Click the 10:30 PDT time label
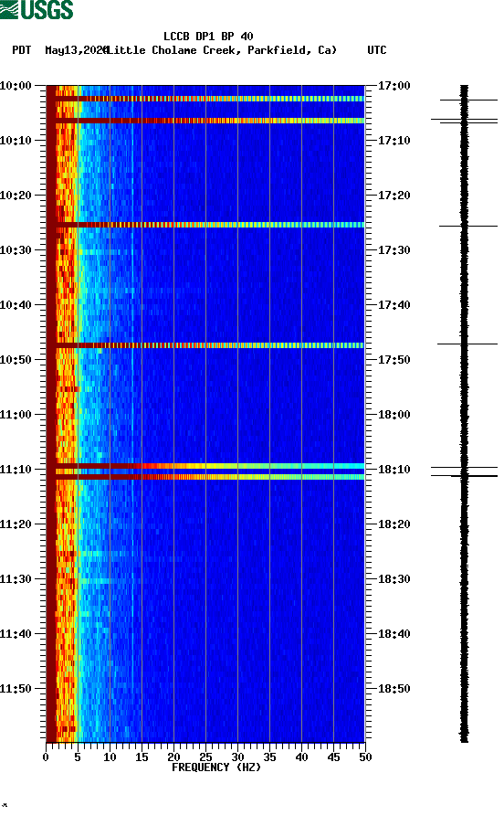504x815 pixels. pyautogui.click(x=16, y=250)
